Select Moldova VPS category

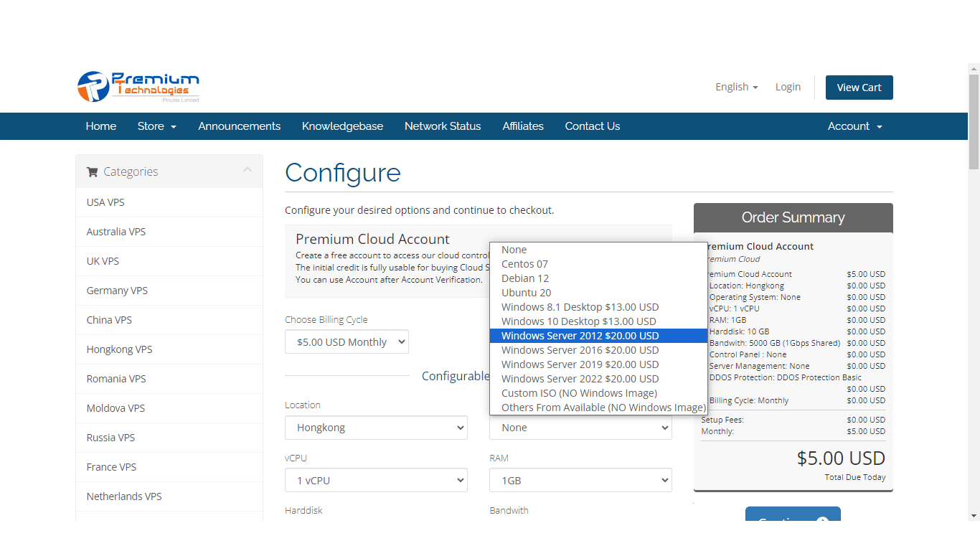(169, 408)
